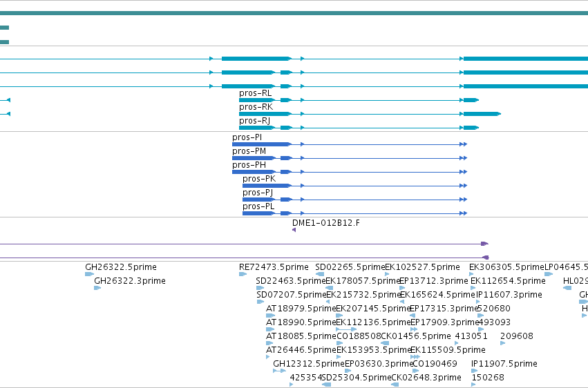Select the CK02648.3prime EST label
588x388 pixels.
pyautogui.click(x=426, y=378)
